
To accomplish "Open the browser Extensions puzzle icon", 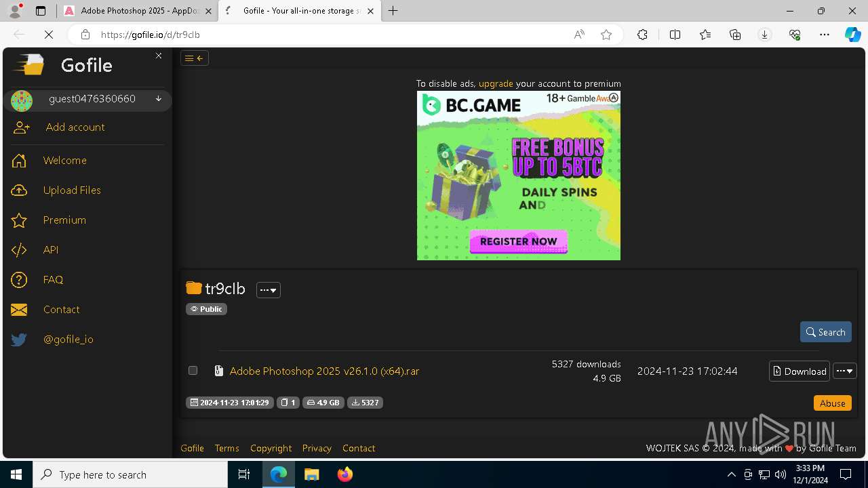I will (642, 35).
